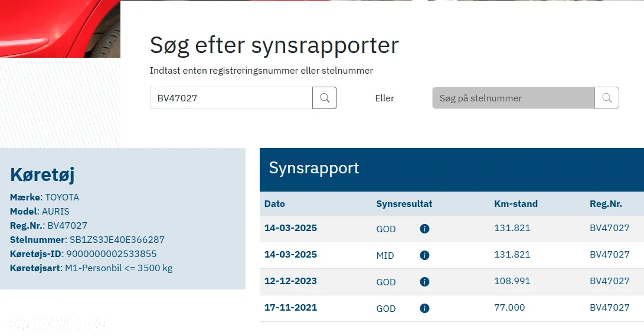Select the Synsresultat column header

(x=404, y=204)
